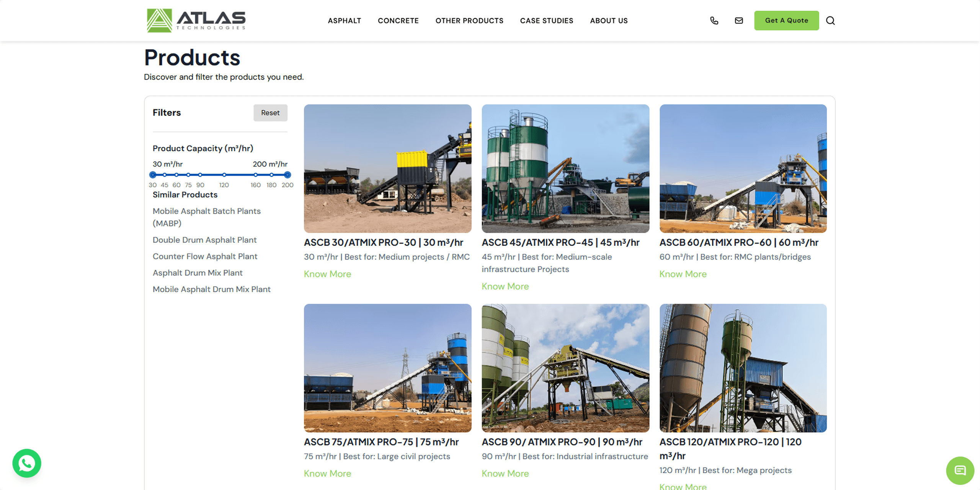Open the ASCB 75/ATMIX PRO-75 product image

pos(387,368)
